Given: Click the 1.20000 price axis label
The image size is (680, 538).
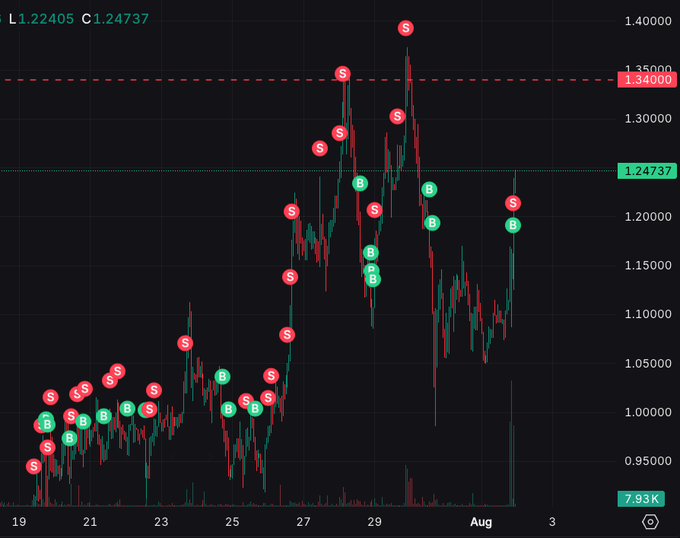Looking at the screenshot, I should tap(648, 216).
